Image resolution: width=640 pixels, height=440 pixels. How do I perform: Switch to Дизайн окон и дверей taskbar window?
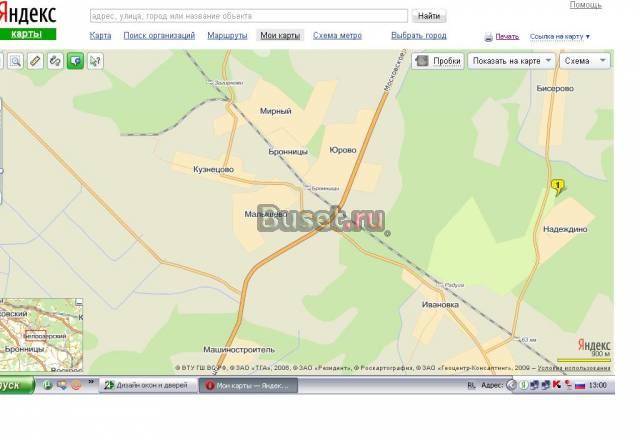tap(147, 385)
